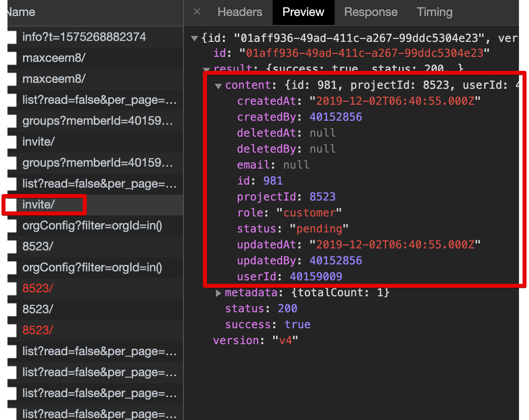Select the first maxceem8/ request
The width and height of the screenshot is (529, 420).
tap(95, 58)
